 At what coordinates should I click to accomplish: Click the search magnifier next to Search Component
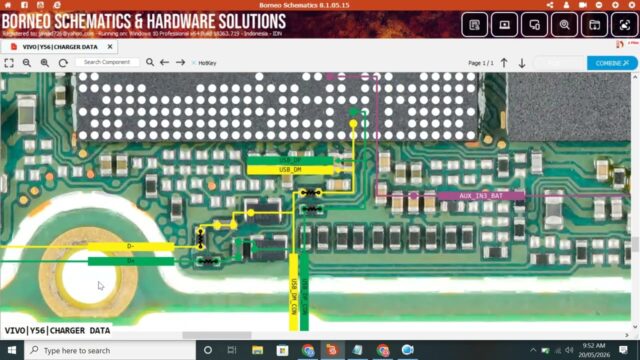pyautogui.click(x=150, y=62)
